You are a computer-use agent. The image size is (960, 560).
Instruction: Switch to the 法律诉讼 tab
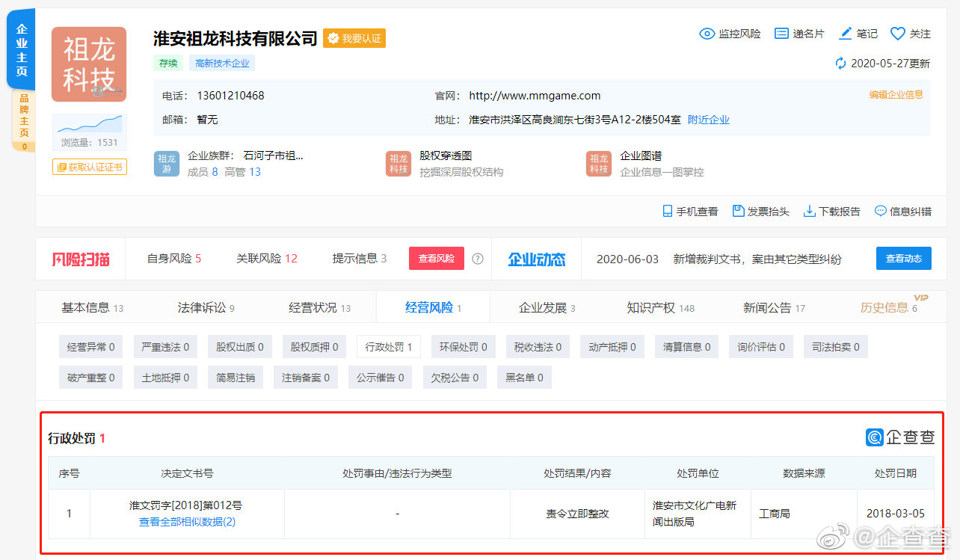206,307
